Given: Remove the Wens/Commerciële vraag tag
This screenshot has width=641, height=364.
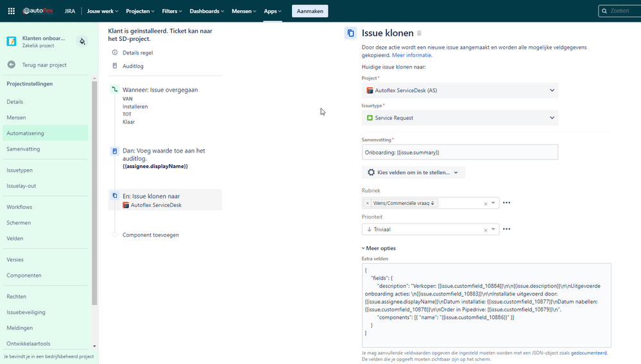Looking at the screenshot, I should pos(367,203).
